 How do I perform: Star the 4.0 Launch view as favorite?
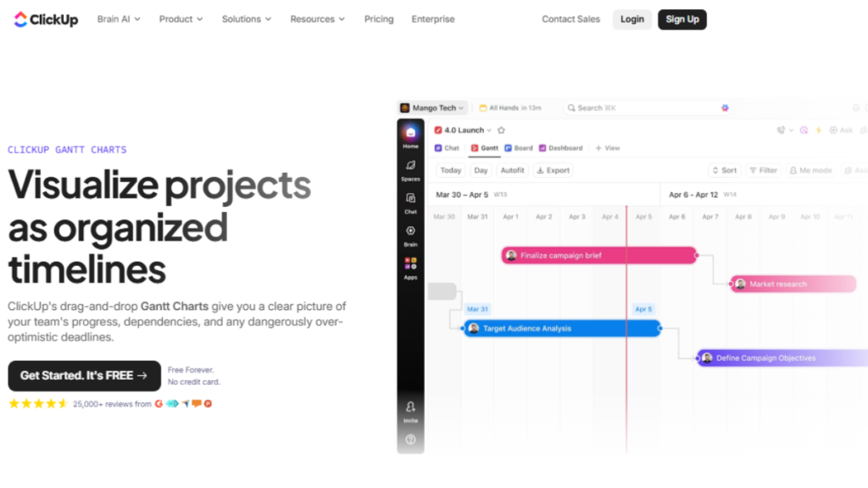(x=500, y=130)
